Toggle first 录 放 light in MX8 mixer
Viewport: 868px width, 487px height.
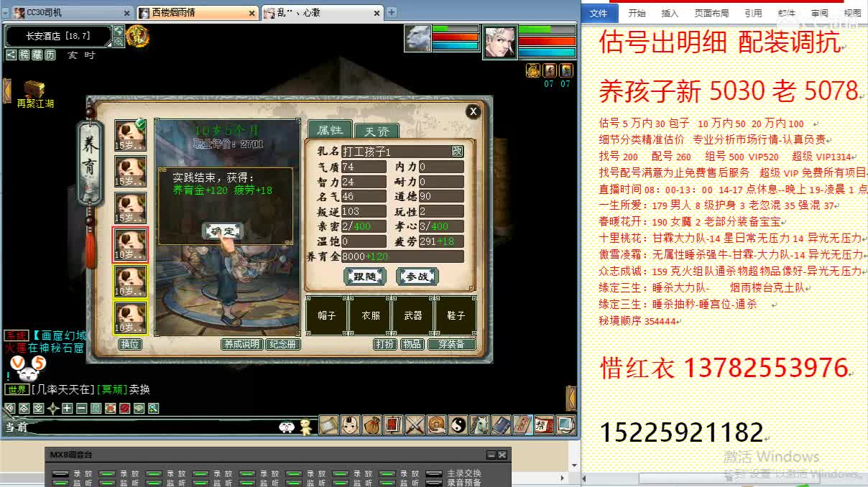(59, 474)
